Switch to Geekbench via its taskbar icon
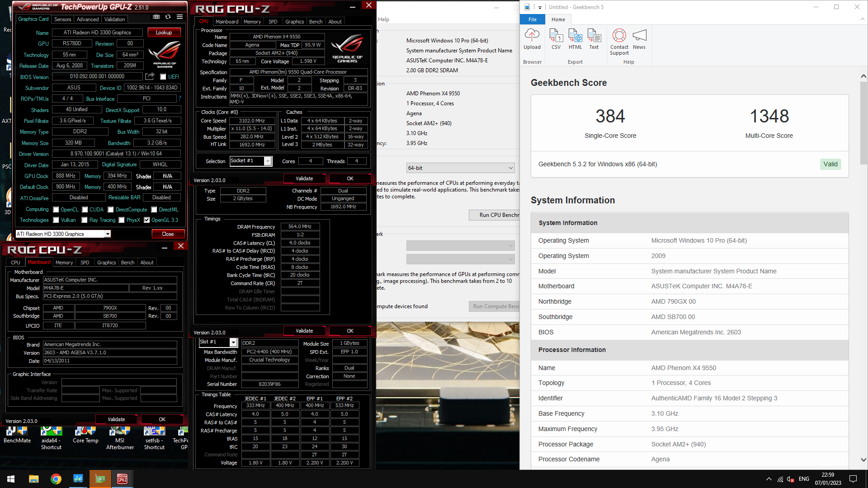This screenshot has width=868, height=488. pyautogui.click(x=78, y=479)
